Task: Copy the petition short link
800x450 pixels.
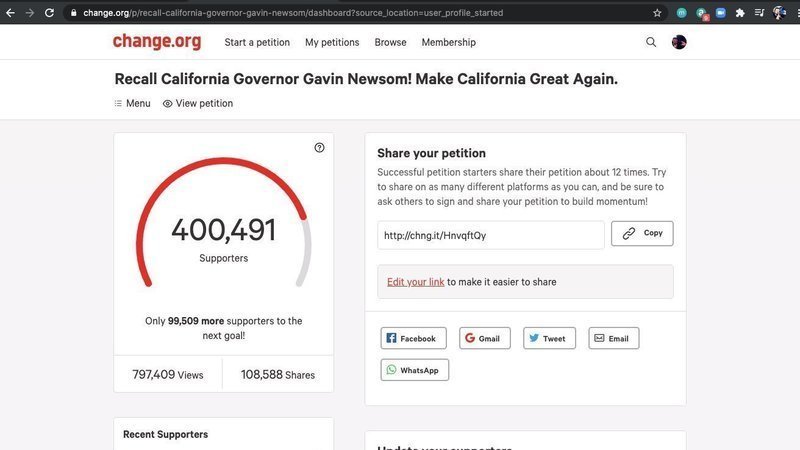Action: click(642, 233)
